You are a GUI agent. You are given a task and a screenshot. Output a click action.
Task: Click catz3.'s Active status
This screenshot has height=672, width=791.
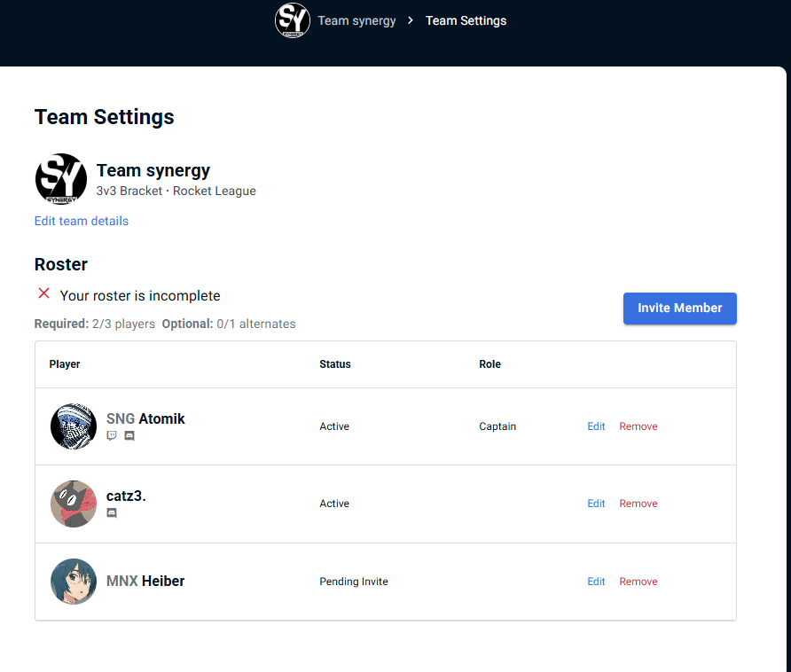(334, 504)
